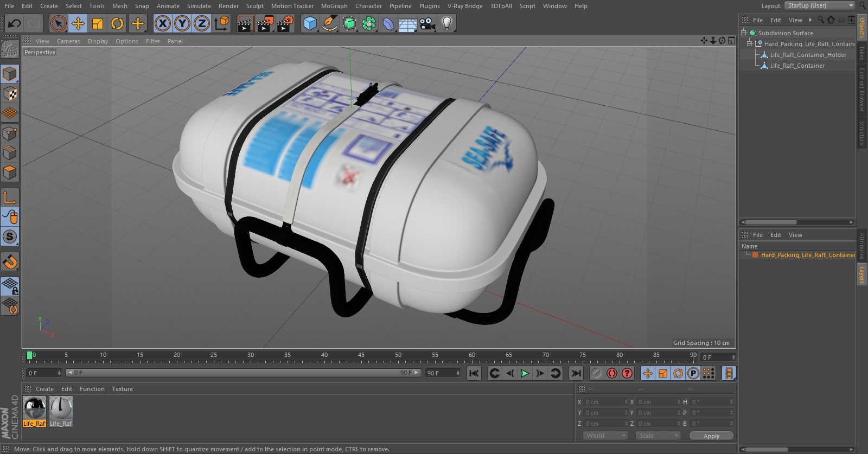Go to start of animation
Image resolution: width=868 pixels, height=454 pixels.
tap(474, 373)
